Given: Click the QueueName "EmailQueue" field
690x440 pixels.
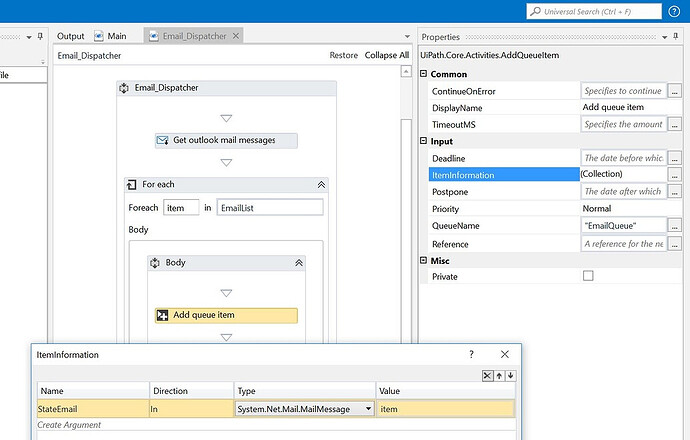Looking at the screenshot, I should click(x=623, y=225).
